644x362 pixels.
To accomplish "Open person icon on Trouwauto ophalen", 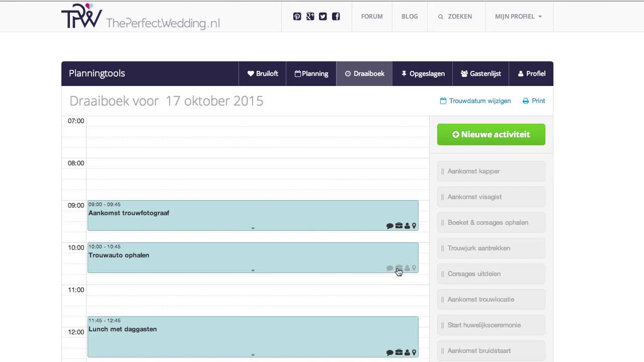I will click(x=407, y=268).
